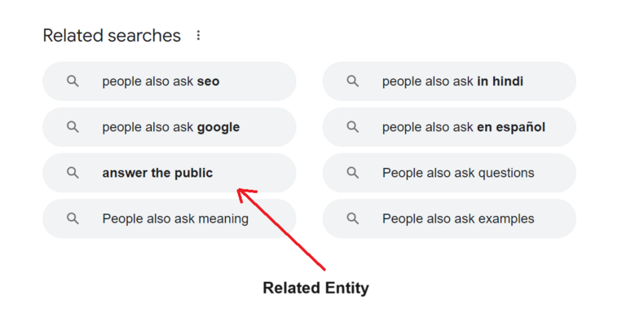Screen dimensions: 644x313
Task: Click the search icon beside 'answer the public'
Action: pos(73,173)
